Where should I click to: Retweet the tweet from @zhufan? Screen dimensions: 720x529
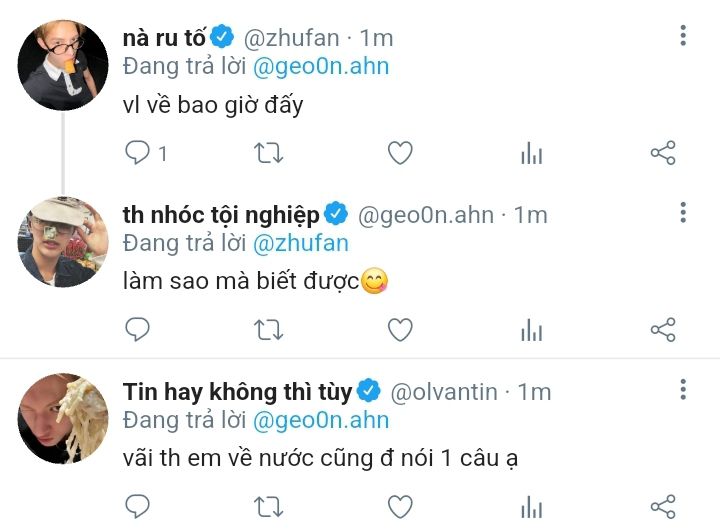point(269,153)
